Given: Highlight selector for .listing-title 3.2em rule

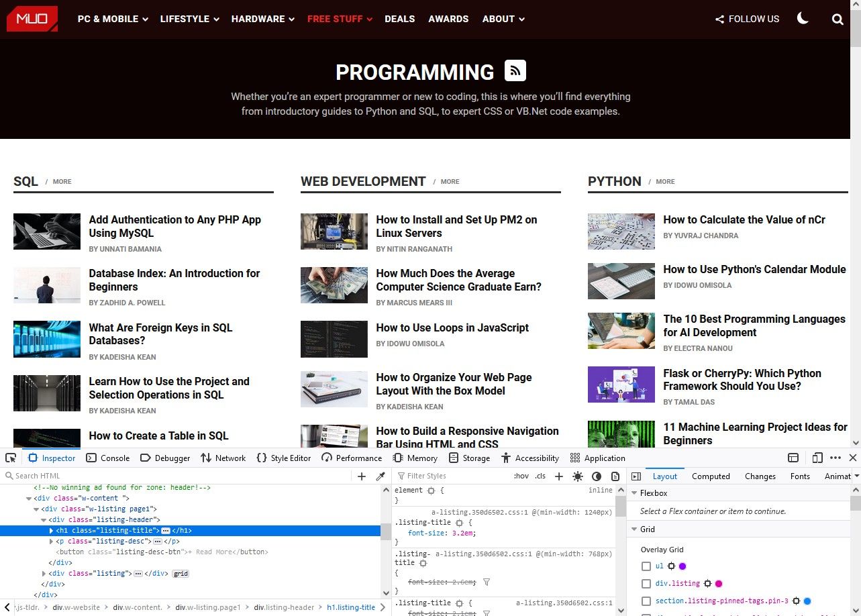Looking at the screenshot, I should click(459, 523).
